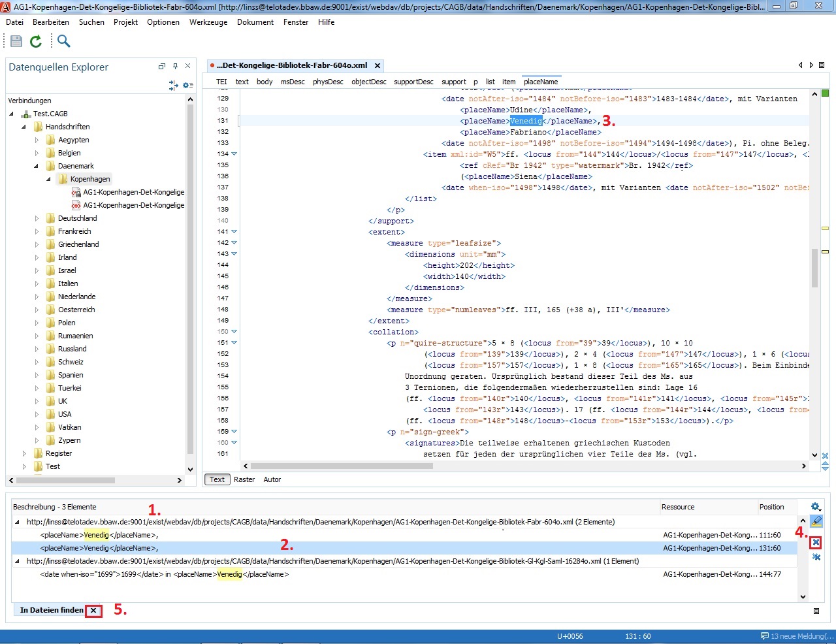Toggle the highlight results marker icon
The height and width of the screenshot is (644, 836).
[x=816, y=521]
